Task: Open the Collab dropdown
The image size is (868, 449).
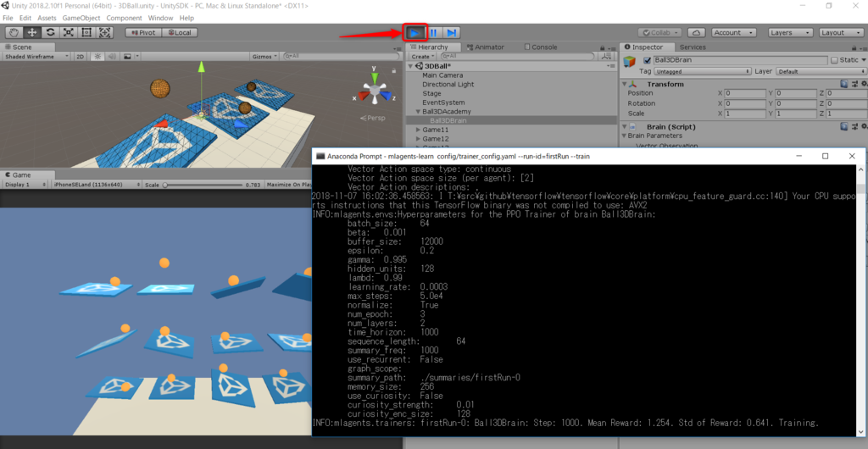Action: coord(659,33)
